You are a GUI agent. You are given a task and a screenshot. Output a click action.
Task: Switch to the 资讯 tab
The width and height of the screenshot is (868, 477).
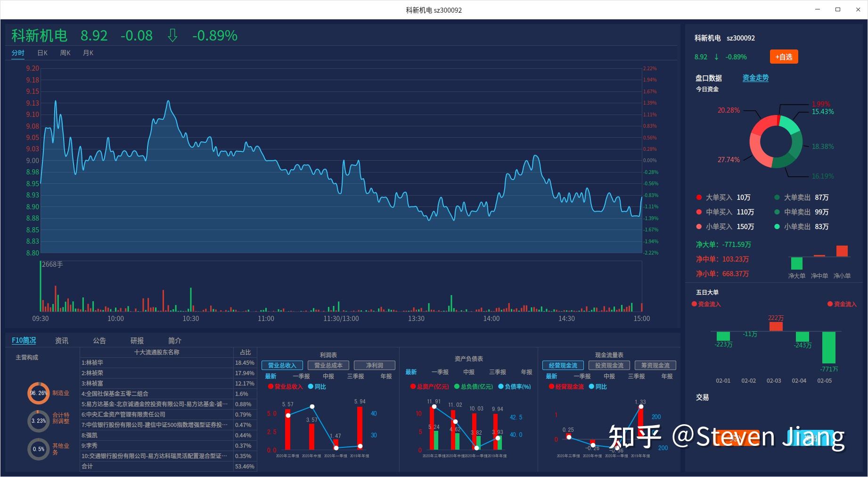coord(61,340)
